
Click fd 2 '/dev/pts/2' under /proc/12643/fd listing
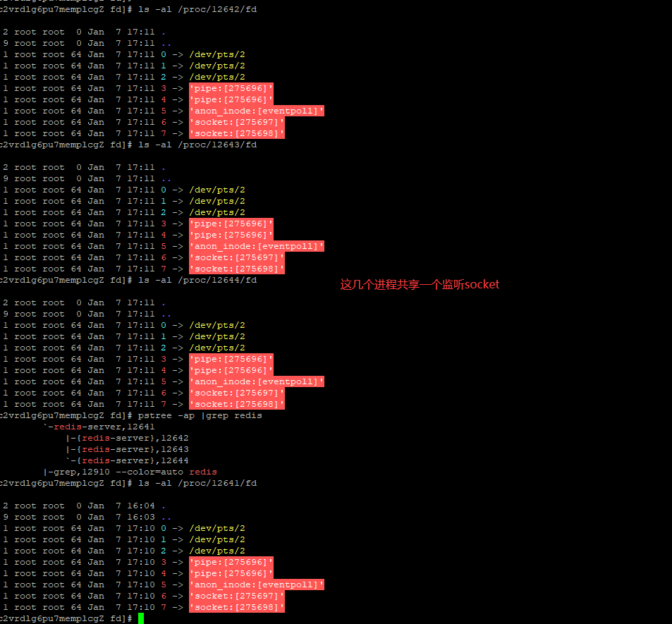pos(217,212)
